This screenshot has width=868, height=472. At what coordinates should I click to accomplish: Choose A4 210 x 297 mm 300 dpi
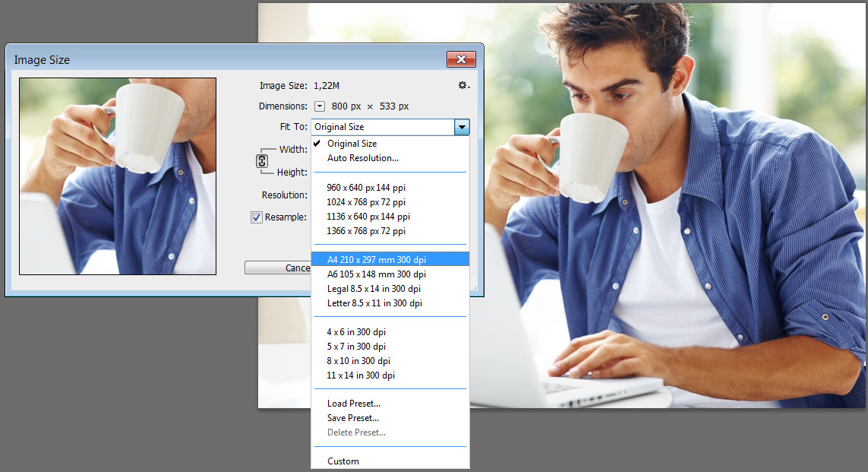[390, 259]
